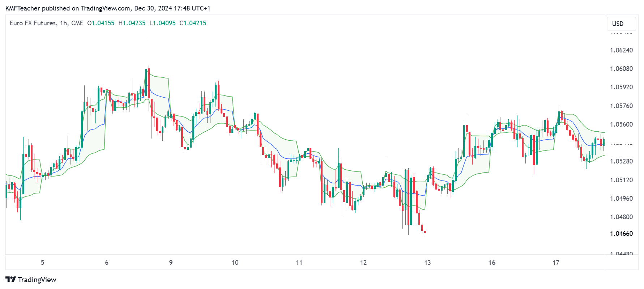
Task: Select date 13 on the time axis
Action: tap(427, 263)
